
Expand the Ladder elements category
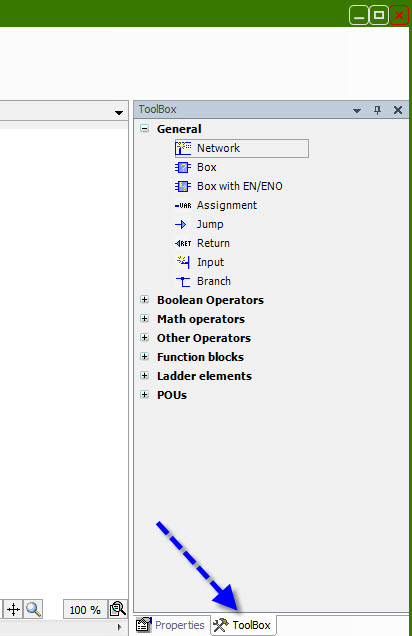point(144,375)
